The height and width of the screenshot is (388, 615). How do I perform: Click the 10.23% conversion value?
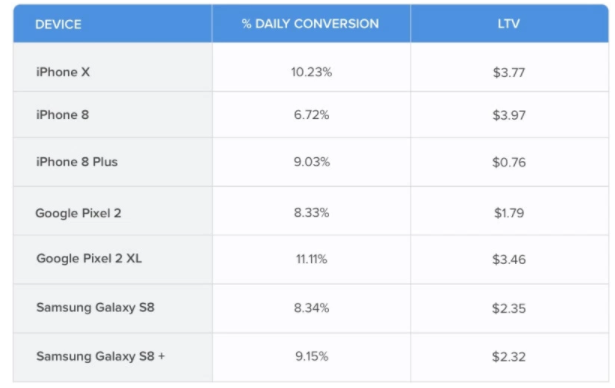311,72
